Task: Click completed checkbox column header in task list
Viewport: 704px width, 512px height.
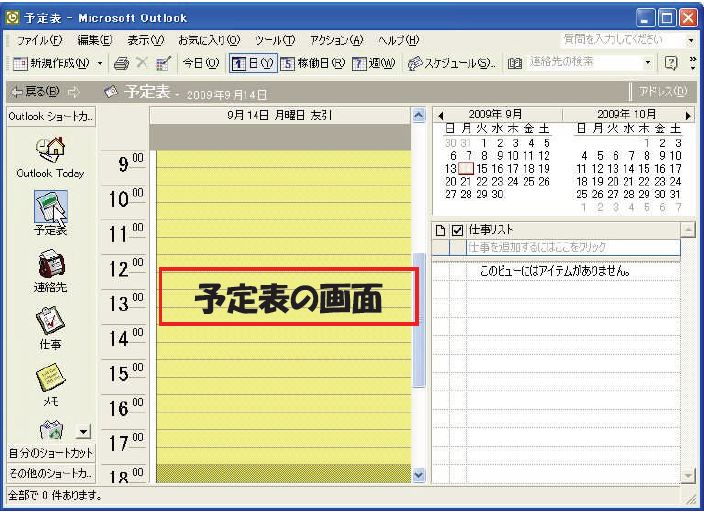Action: click(x=457, y=231)
